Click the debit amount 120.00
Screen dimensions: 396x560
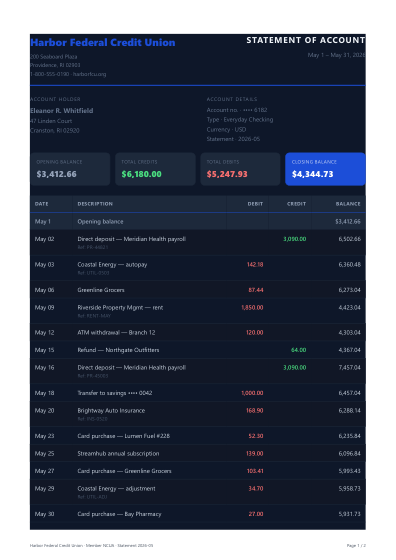(x=255, y=332)
